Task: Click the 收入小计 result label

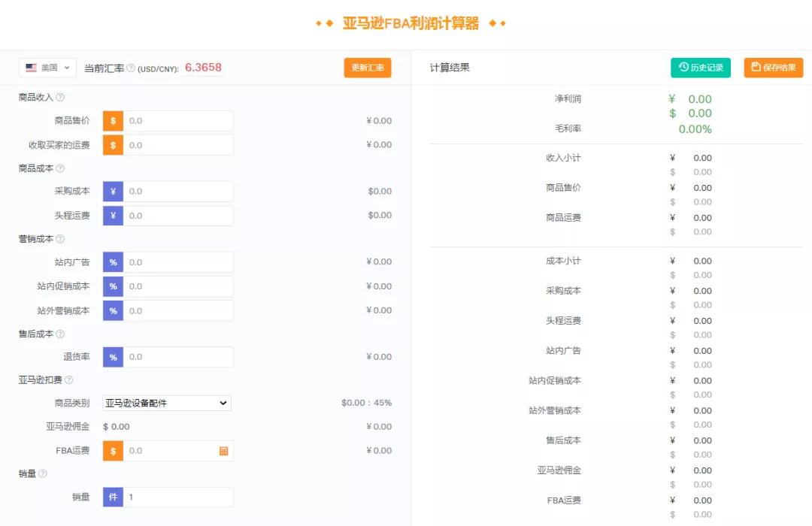Action: point(563,158)
